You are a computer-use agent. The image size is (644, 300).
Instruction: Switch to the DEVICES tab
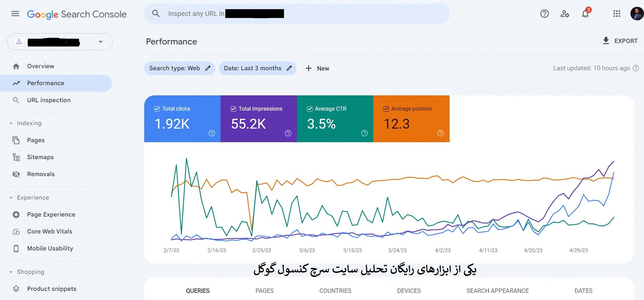[409, 290]
